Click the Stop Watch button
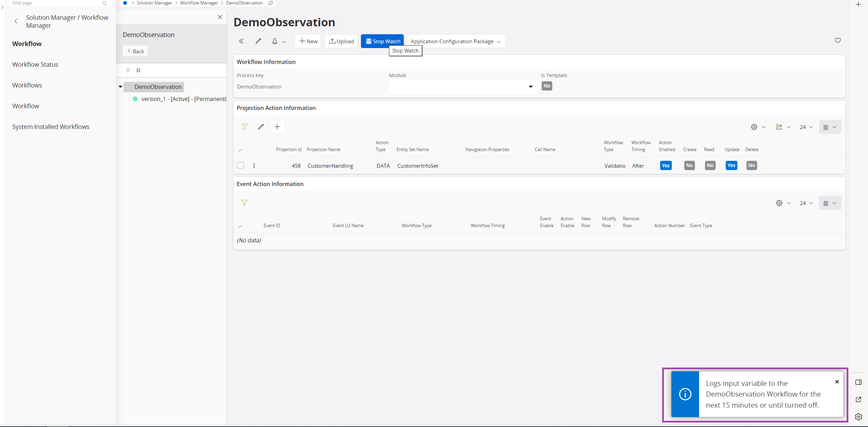868x427 pixels. [382, 41]
